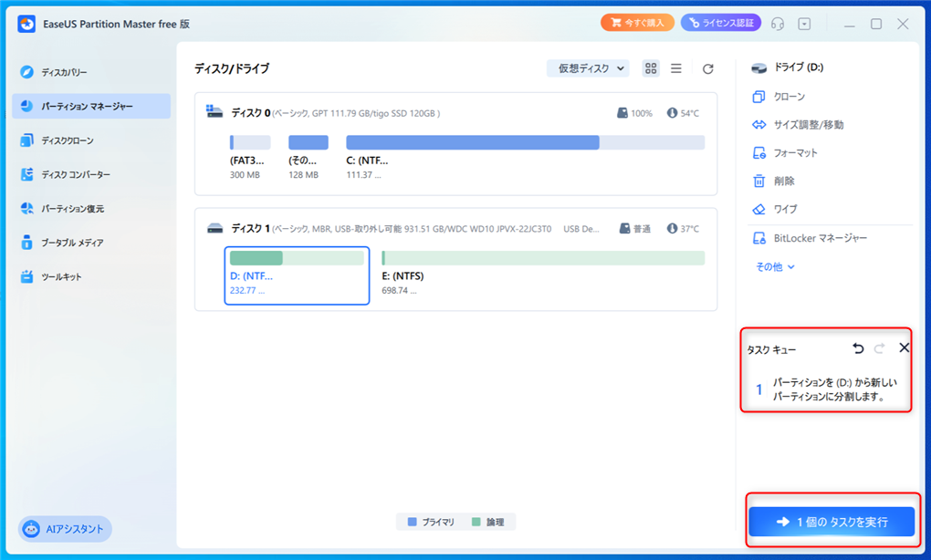Select パーティション マネージャー in sidebar

point(91,106)
